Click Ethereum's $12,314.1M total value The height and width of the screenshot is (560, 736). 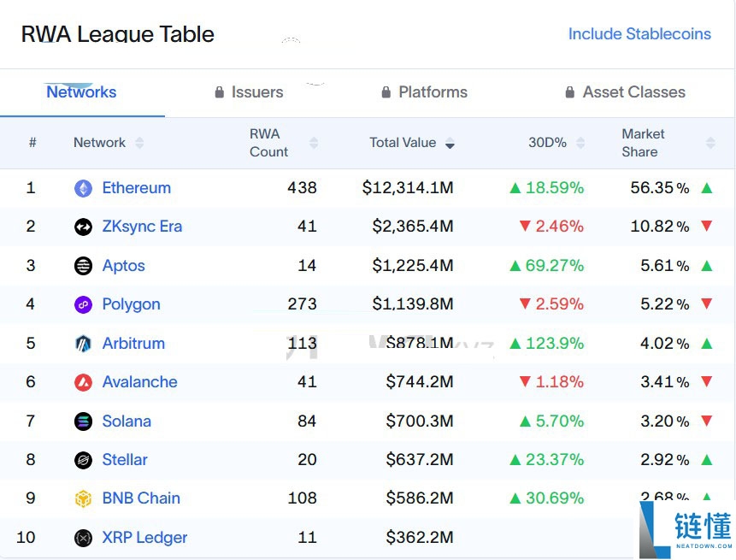(x=408, y=188)
